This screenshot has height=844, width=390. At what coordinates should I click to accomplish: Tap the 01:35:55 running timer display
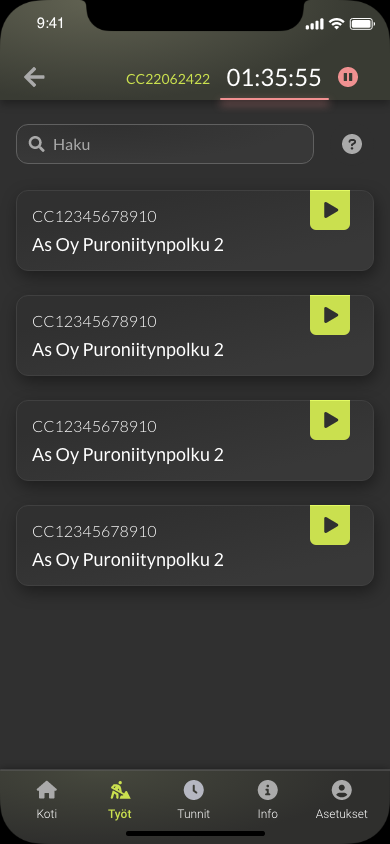point(274,78)
